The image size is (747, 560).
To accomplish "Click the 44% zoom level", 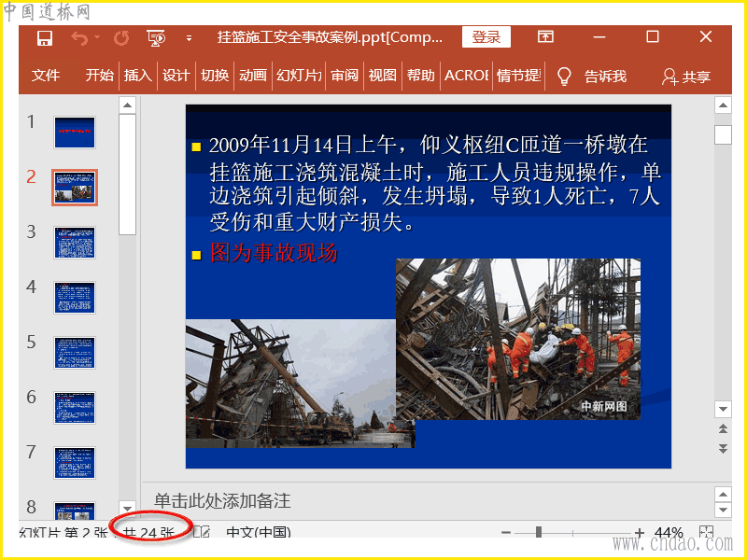I will (x=669, y=532).
